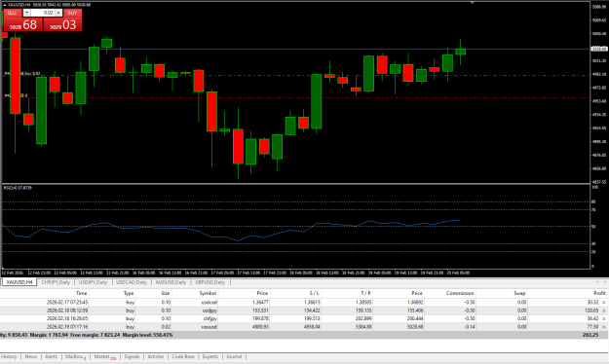The width and height of the screenshot is (609, 364).
Task: Sort trades by the Swap column header
Action: (x=519, y=293)
